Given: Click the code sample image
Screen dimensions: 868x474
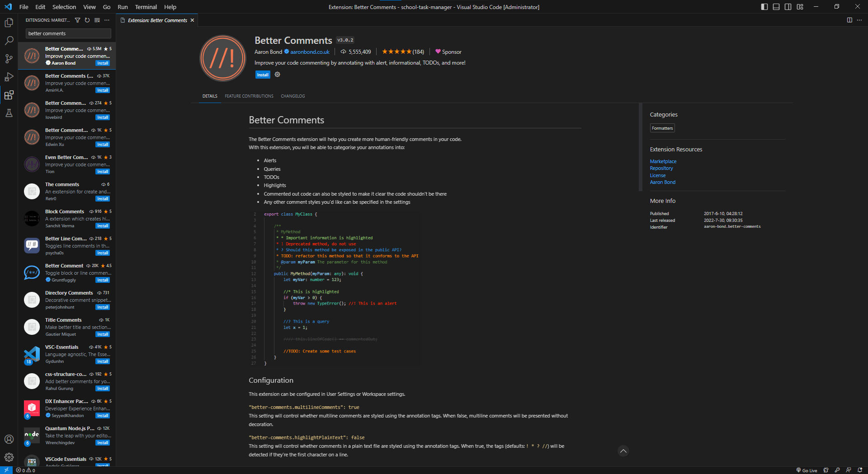Looking at the screenshot, I should (335, 288).
